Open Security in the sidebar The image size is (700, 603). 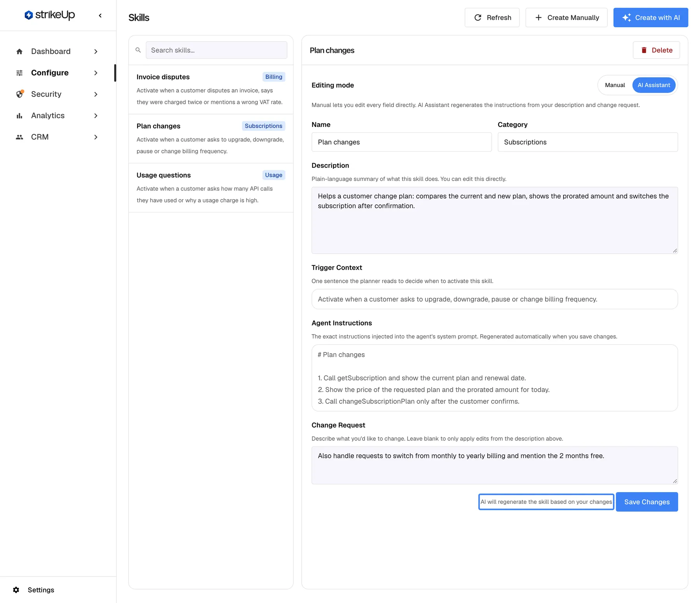(46, 94)
